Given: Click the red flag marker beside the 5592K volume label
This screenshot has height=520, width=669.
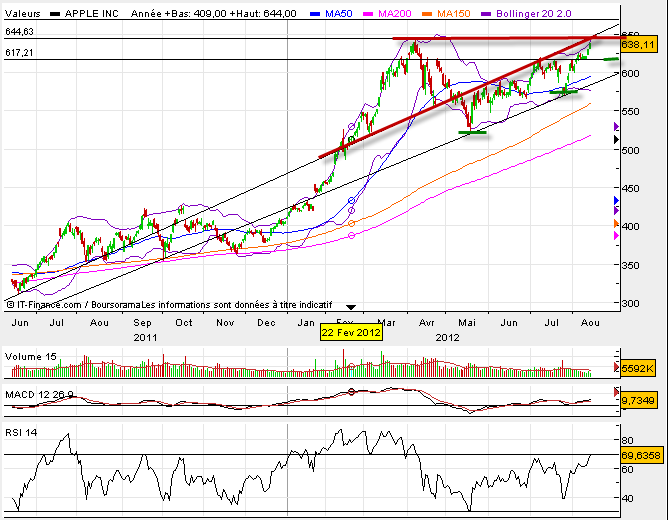Looking at the screenshot, I should tap(615, 368).
